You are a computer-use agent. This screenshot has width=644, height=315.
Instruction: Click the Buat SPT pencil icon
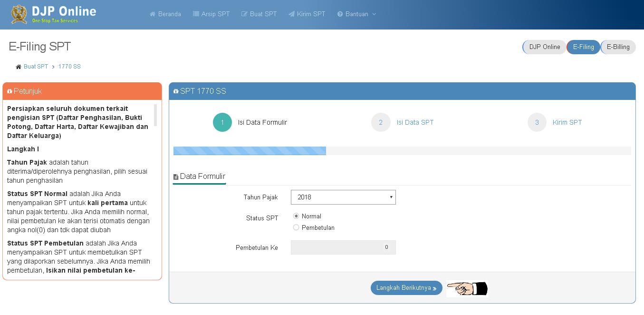click(244, 14)
